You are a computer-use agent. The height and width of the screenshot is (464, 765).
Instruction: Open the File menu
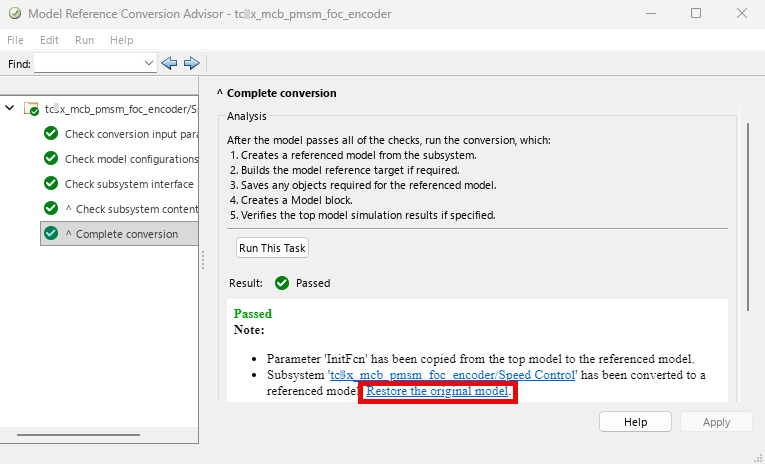pos(15,40)
